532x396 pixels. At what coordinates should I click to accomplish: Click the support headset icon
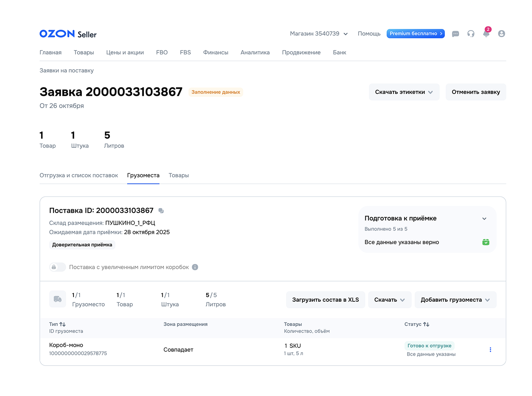[471, 34]
